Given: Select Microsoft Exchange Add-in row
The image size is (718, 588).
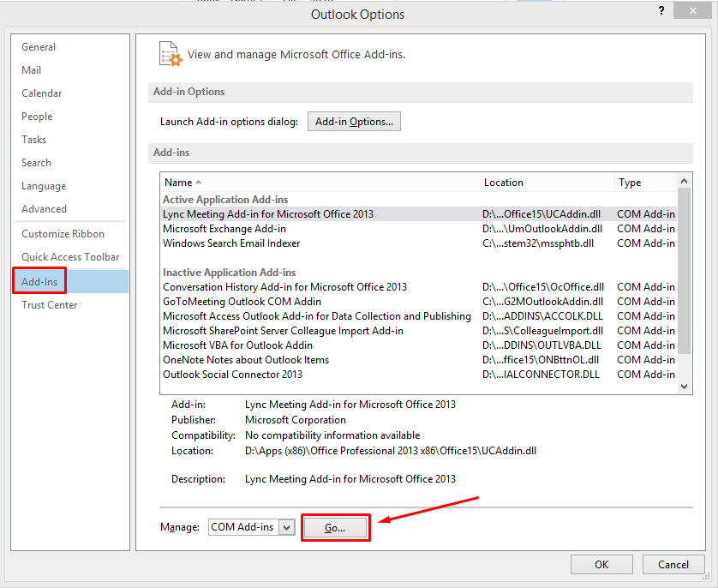Looking at the screenshot, I should tap(418, 229).
